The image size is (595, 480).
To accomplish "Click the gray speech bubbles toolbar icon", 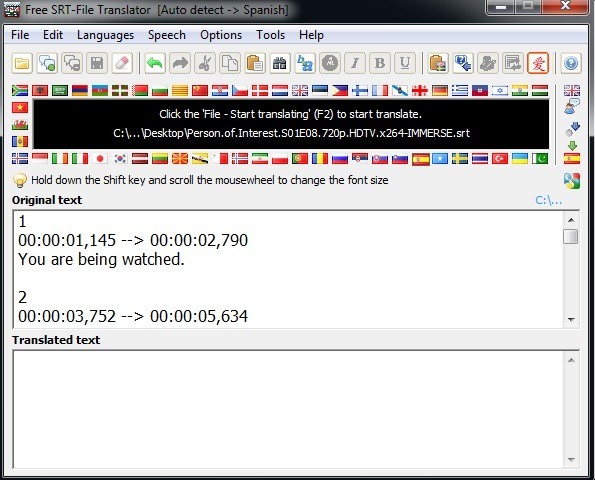I will coord(72,63).
